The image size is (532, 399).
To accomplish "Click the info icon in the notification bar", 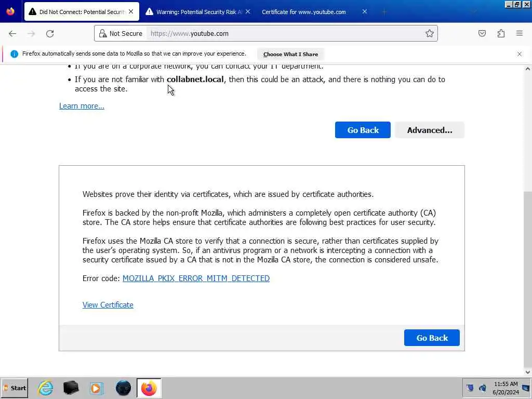I will (x=14, y=54).
